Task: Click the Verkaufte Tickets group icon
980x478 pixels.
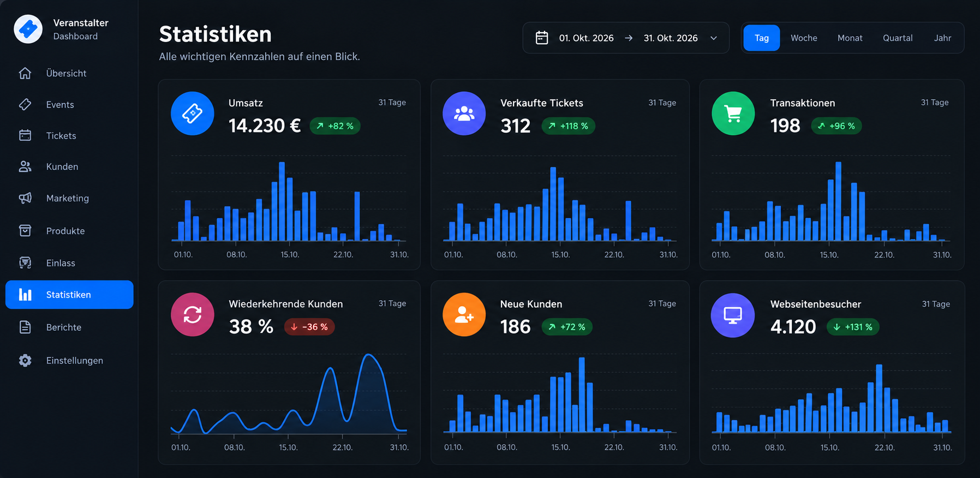Action: pyautogui.click(x=464, y=113)
